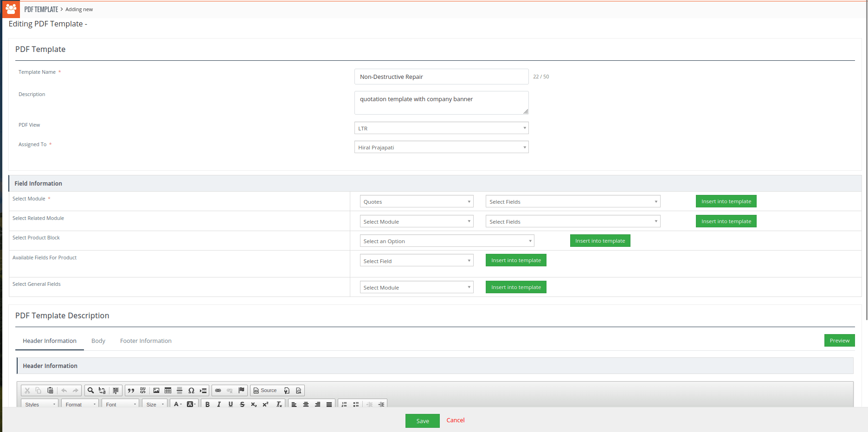
Task: Open Assigned To Hiral Prajapati dropdown
Action: pyautogui.click(x=441, y=147)
